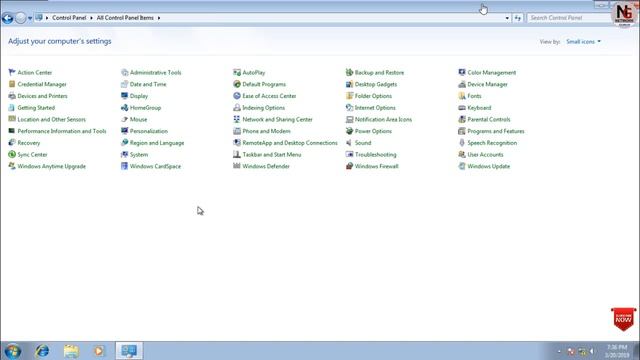Viewport: 640px width, 360px height.
Task: Launch Internet Explorer from taskbar
Action: [x=42, y=351]
